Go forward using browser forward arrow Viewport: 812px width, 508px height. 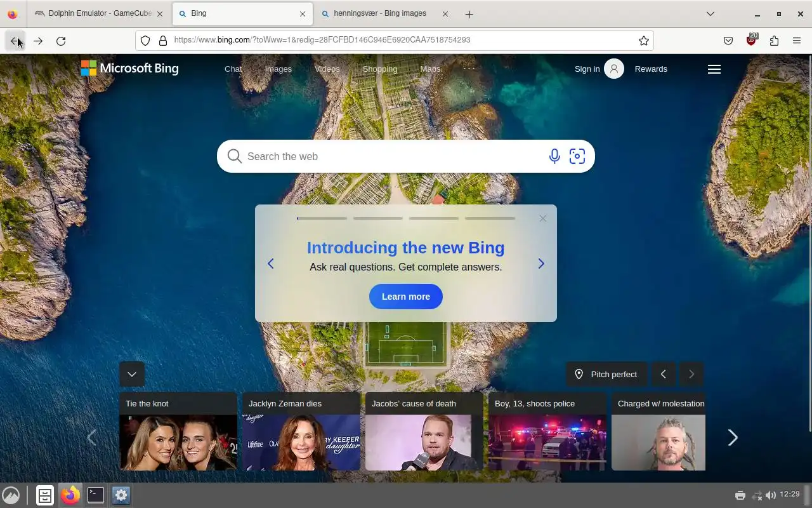(x=38, y=41)
